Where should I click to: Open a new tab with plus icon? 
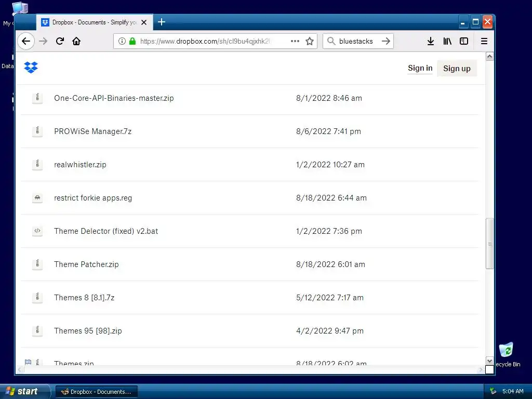point(162,22)
